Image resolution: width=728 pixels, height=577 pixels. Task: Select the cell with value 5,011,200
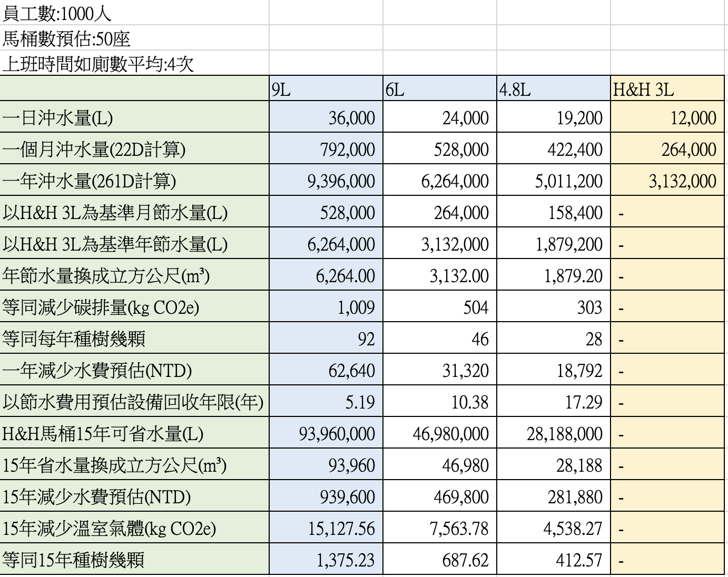tap(554, 180)
